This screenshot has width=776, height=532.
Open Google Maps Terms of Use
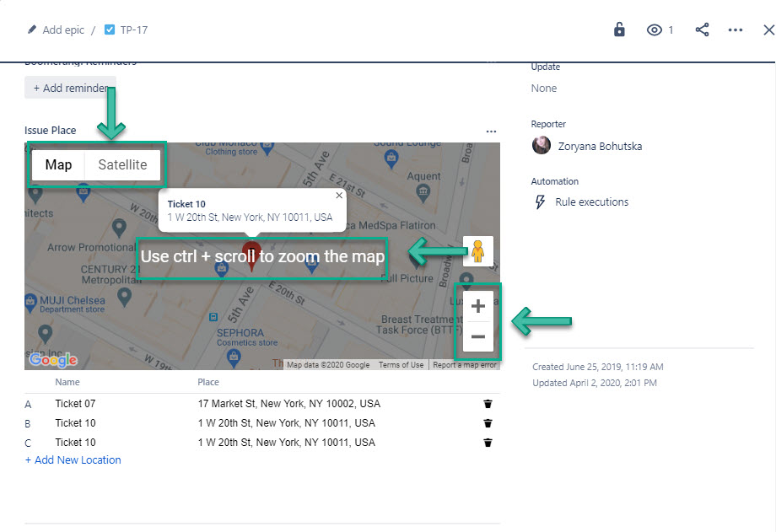tap(401, 364)
